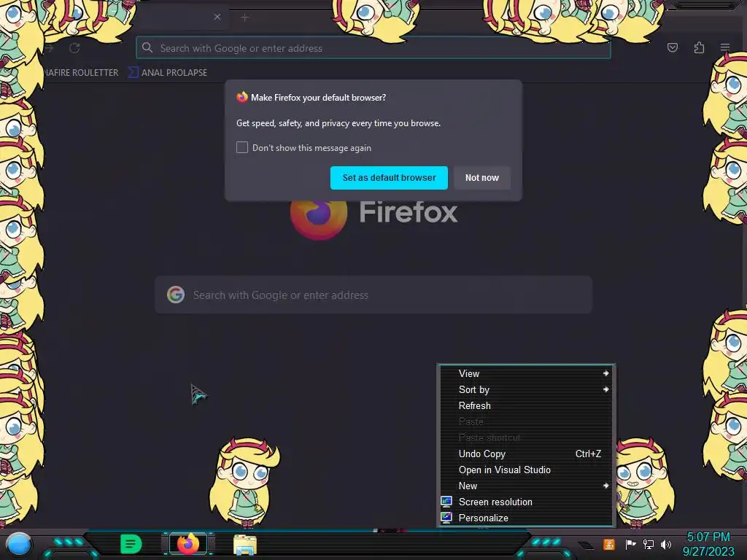This screenshot has width=747, height=560.
Task: Check Don't show this message again
Action: 242,147
